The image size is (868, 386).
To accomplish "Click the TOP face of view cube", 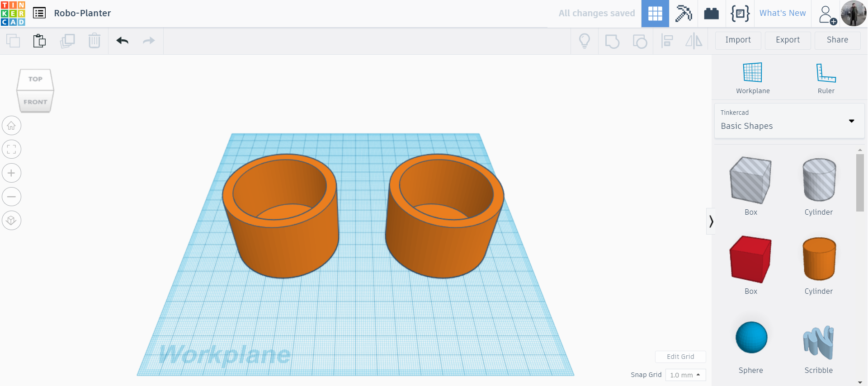I will click(35, 79).
